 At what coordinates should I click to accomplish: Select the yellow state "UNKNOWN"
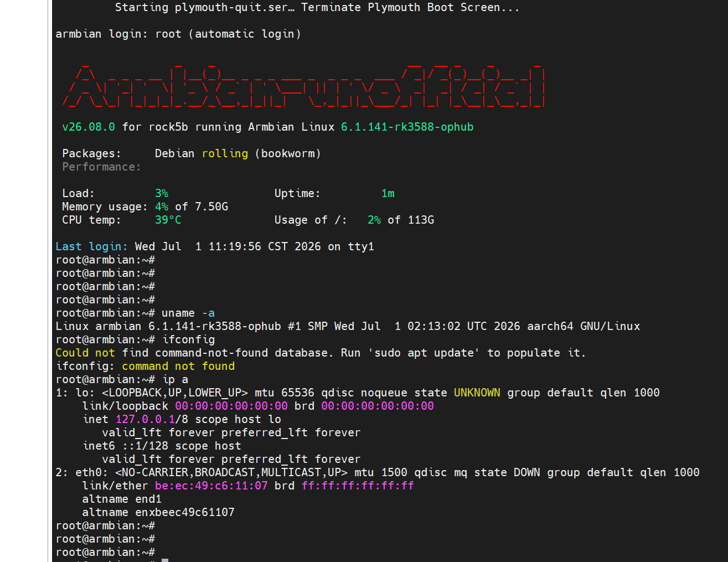coord(477,393)
